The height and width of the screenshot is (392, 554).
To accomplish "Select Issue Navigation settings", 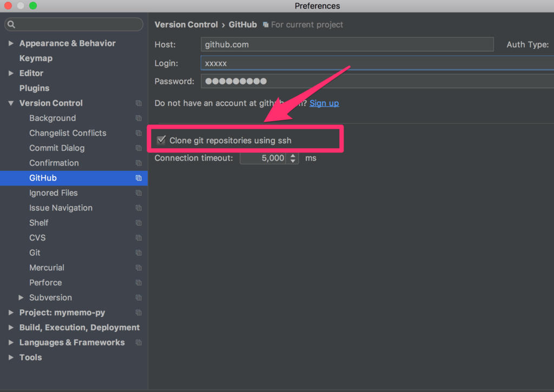I will [61, 208].
